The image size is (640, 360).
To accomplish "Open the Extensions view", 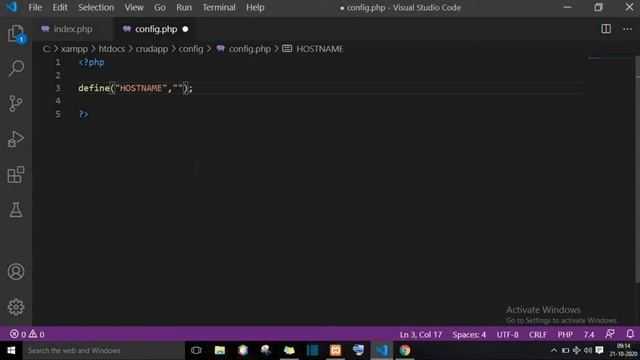I will [x=16, y=175].
